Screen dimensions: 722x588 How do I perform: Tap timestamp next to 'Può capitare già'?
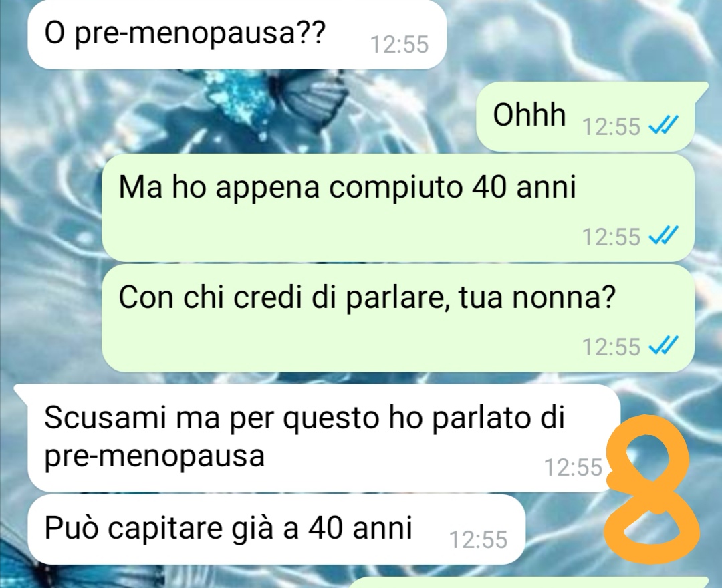click(478, 540)
